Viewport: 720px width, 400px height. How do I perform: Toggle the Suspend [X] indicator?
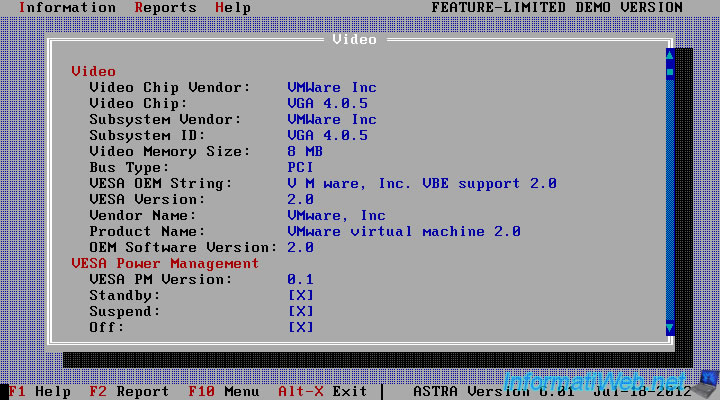[x=301, y=311]
